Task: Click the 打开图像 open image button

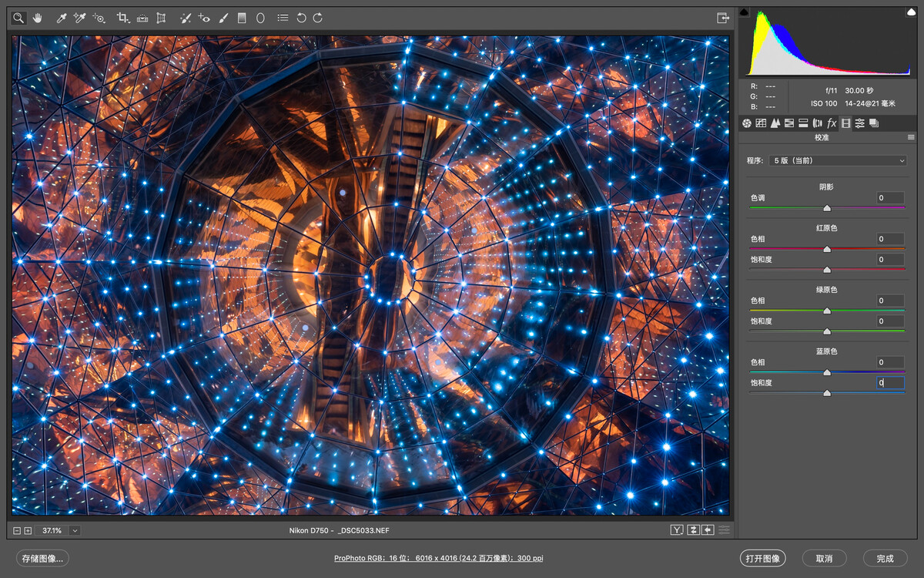Action: (763, 558)
